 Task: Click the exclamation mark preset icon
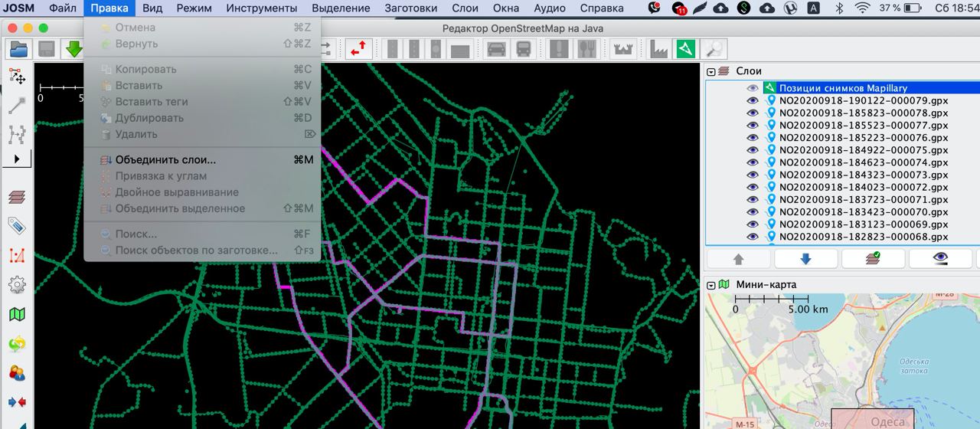point(560,49)
